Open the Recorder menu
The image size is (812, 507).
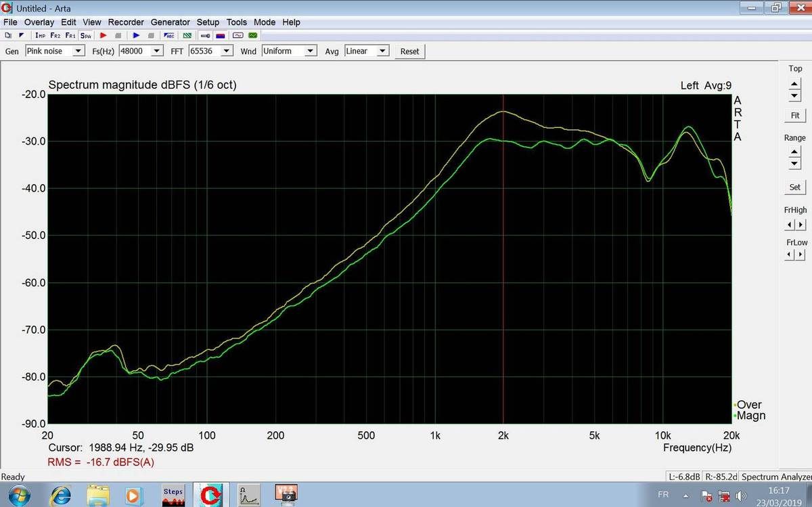[x=127, y=22]
